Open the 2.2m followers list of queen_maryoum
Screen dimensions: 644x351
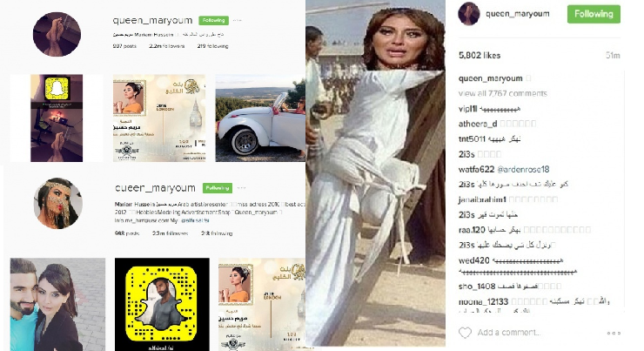(167, 46)
